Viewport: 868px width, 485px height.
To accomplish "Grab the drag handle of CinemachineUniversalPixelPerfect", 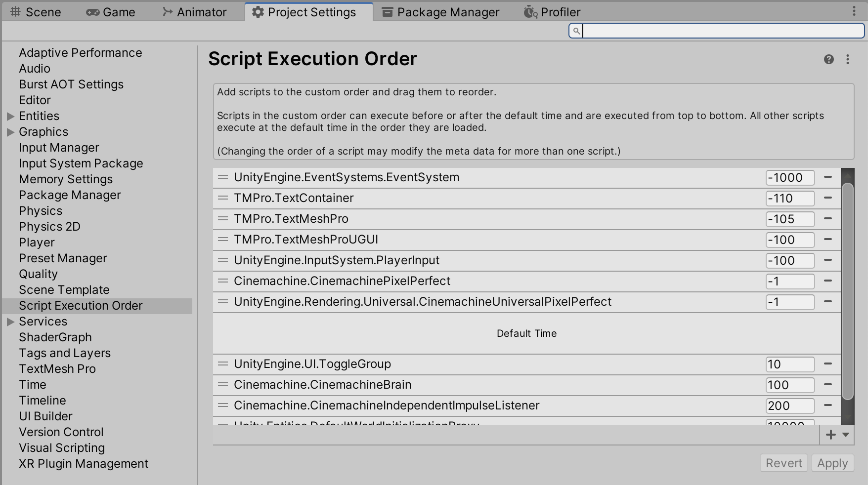I will 223,301.
